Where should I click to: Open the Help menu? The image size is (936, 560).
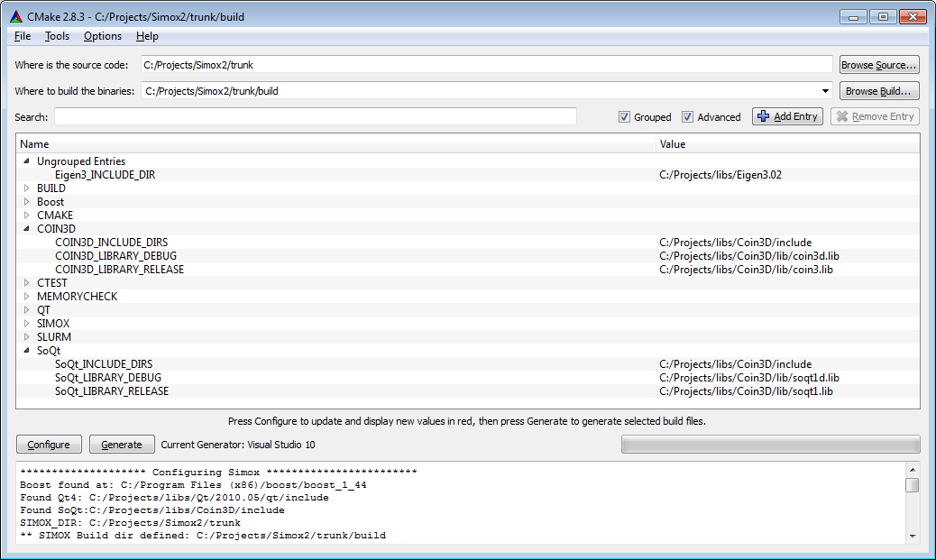147,36
